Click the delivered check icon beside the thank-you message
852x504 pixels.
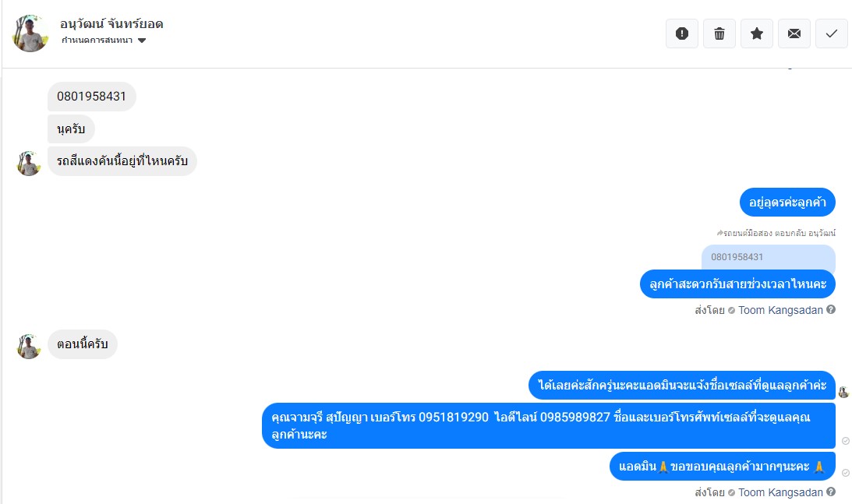click(846, 473)
